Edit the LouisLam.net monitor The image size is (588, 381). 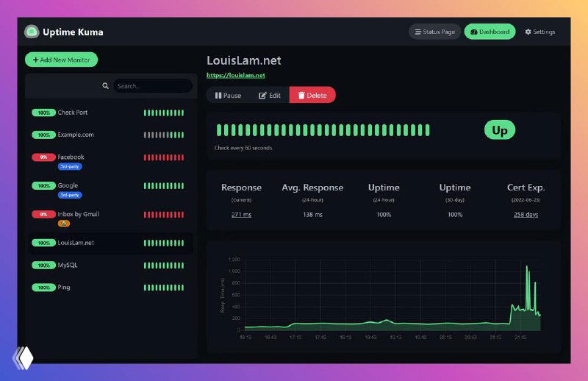(270, 96)
